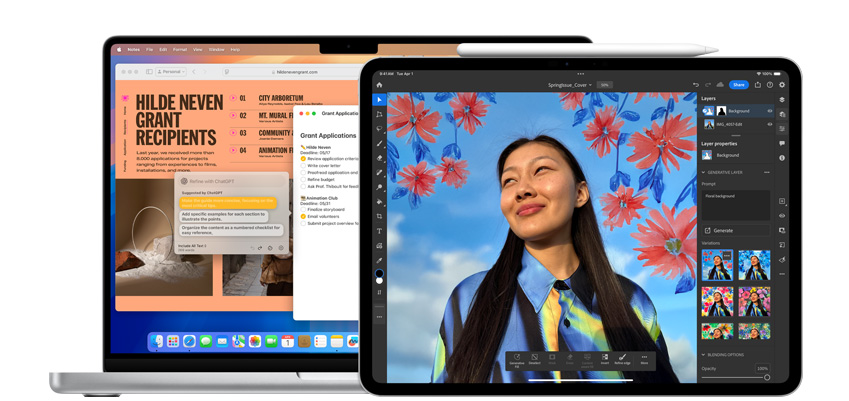849x401 pixels.
Task: Open the View menu
Action: [x=197, y=49]
